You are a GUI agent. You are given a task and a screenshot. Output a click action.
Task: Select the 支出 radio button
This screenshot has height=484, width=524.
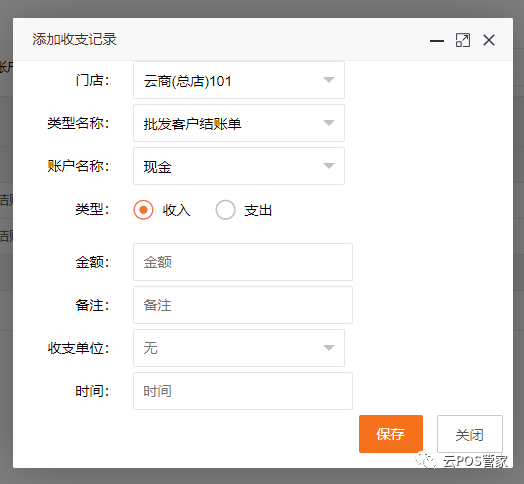click(225, 210)
